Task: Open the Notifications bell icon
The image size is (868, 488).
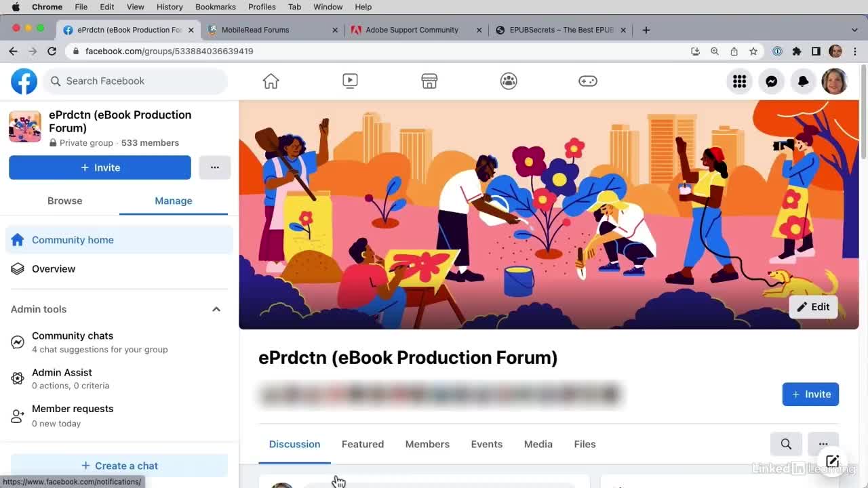Action: (804, 81)
